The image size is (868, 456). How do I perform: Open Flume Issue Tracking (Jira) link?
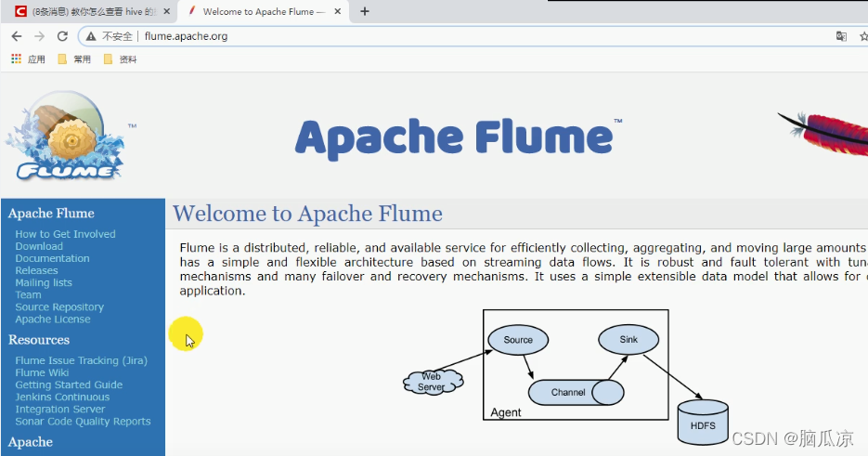82,360
